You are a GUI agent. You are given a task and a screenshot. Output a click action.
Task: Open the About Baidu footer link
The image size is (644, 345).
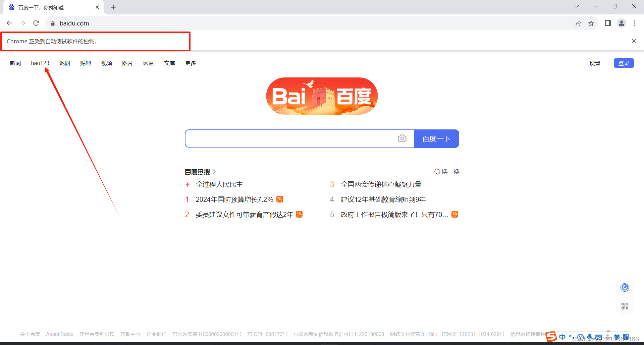point(60,334)
